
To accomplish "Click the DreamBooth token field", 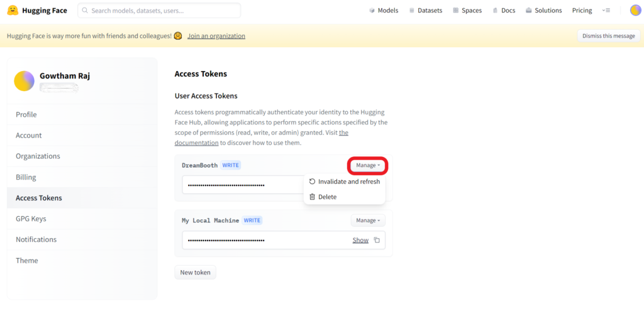I will [x=243, y=185].
